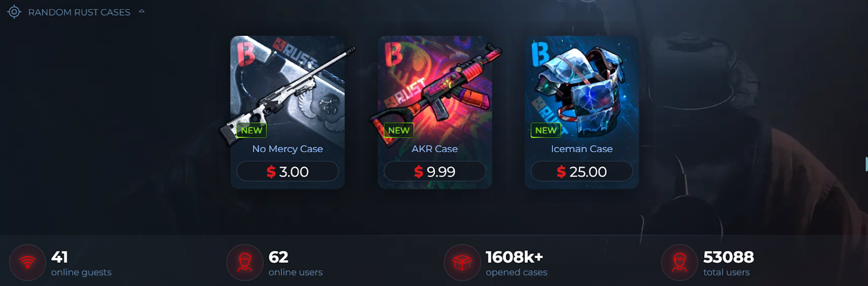Click the AKR Case title text
868x286 pixels.
pos(435,149)
